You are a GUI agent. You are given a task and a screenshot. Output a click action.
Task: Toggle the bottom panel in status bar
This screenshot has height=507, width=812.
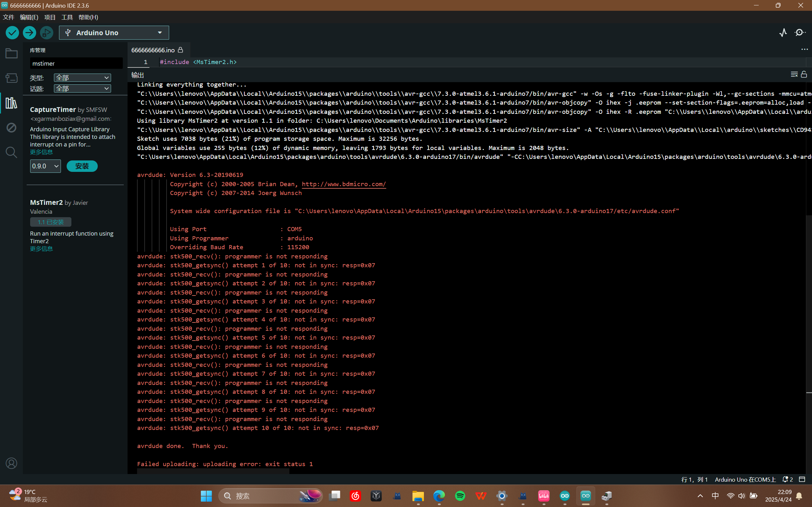(802, 479)
